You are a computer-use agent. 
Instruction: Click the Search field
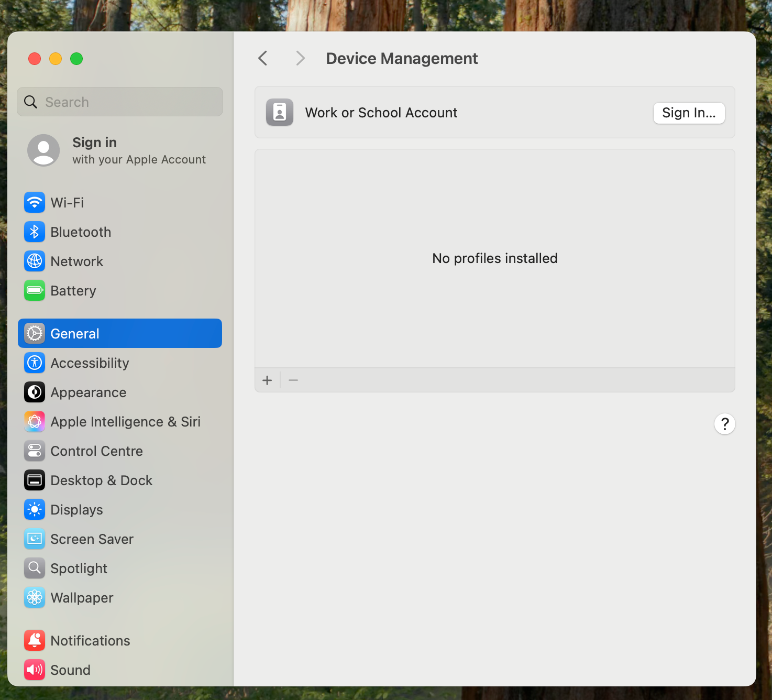pos(120,102)
